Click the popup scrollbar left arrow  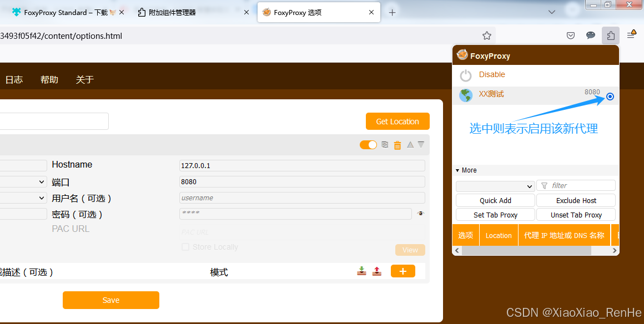(x=457, y=251)
